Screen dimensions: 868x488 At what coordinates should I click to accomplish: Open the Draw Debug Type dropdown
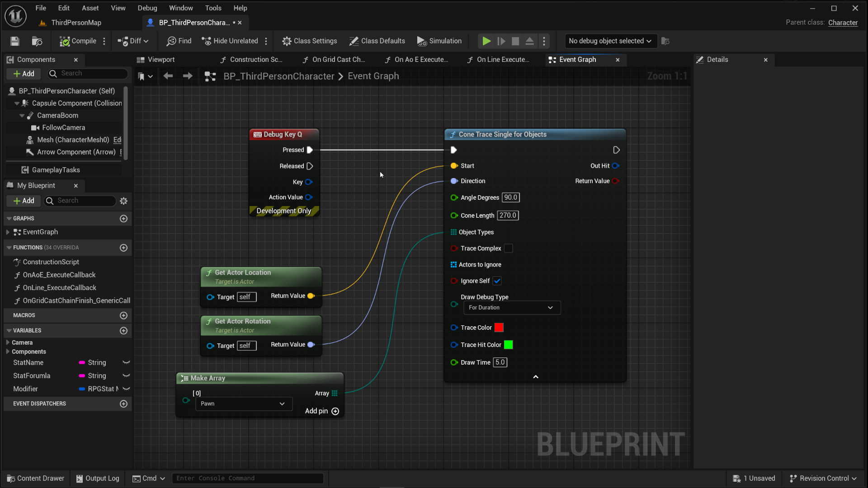(512, 308)
